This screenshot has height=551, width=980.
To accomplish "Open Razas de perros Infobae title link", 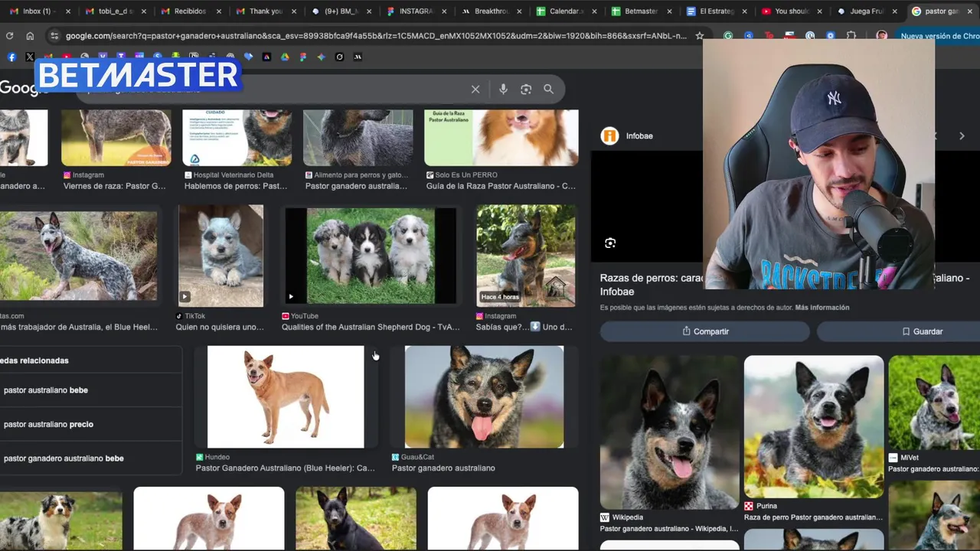I will point(651,285).
